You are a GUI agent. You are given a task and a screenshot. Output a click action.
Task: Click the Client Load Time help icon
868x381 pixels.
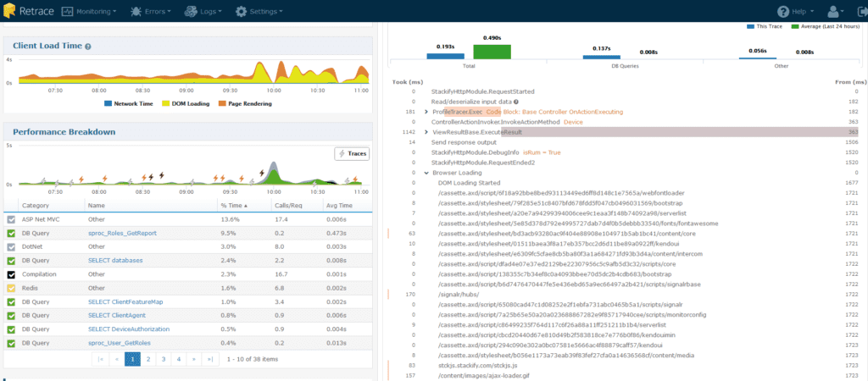coord(88,47)
